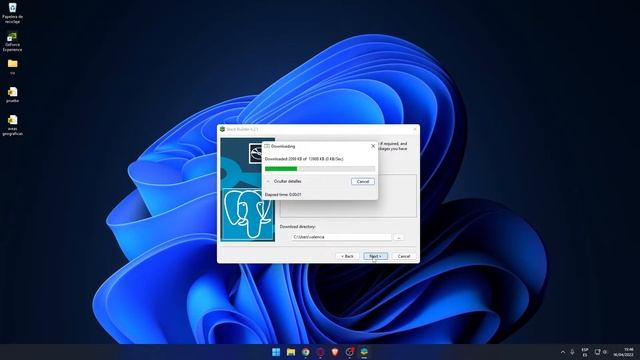Open the prueba file on the desktop
The width and height of the screenshot is (640, 360).
12,94
